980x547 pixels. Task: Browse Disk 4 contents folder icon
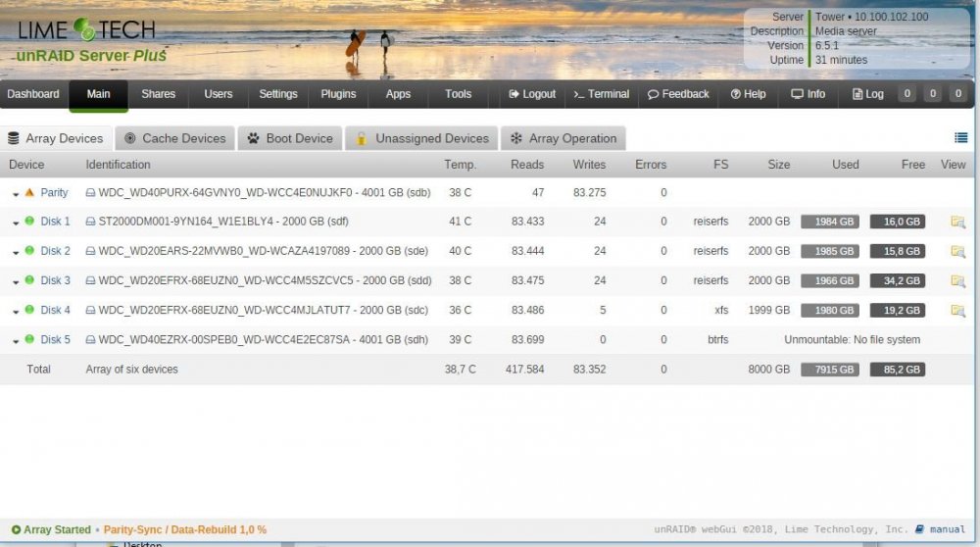point(957,310)
